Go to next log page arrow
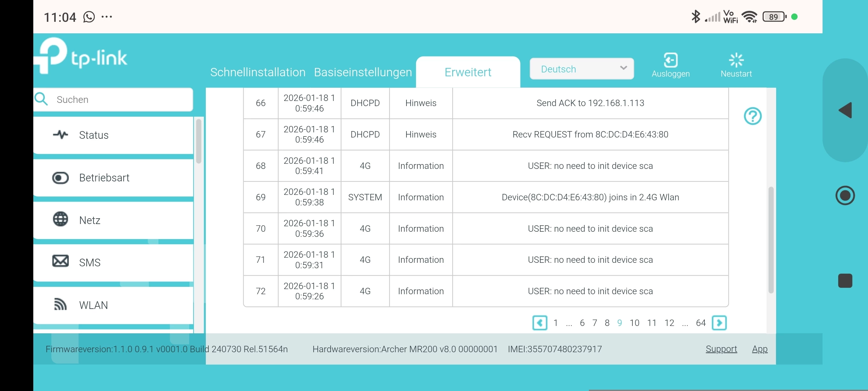 point(719,323)
